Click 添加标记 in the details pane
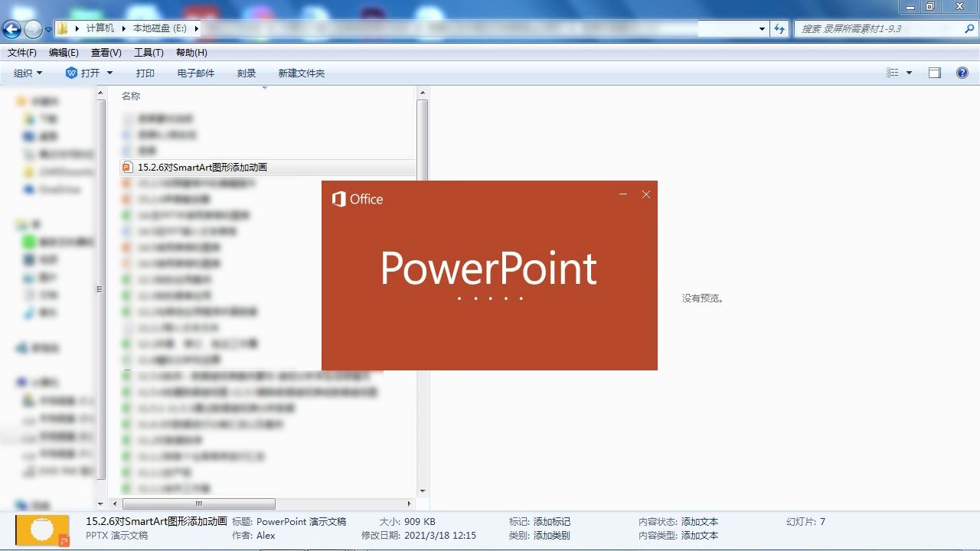 click(552, 522)
